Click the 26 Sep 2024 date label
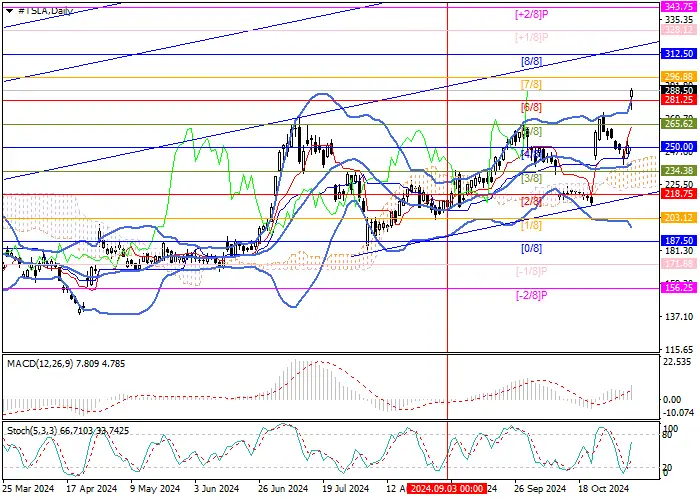 pos(540,488)
